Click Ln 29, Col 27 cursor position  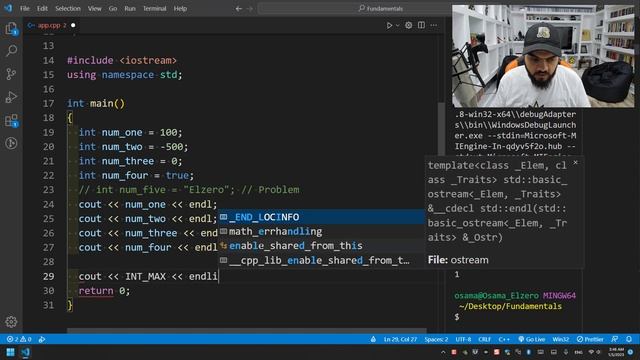[400, 339]
